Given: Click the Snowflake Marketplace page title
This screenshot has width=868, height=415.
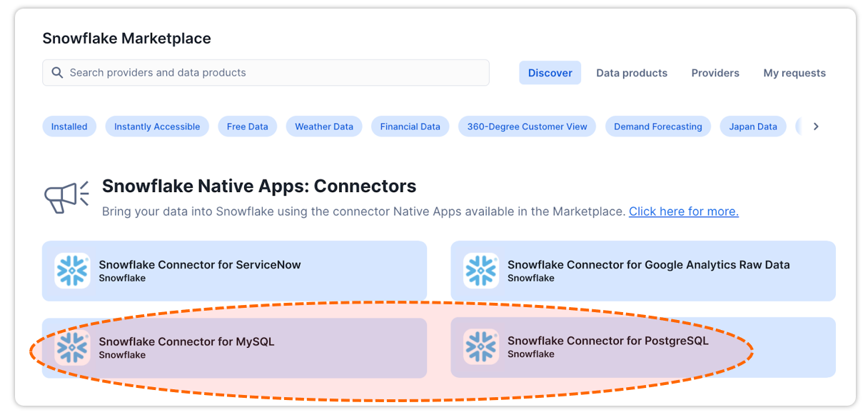Looking at the screenshot, I should [x=127, y=39].
